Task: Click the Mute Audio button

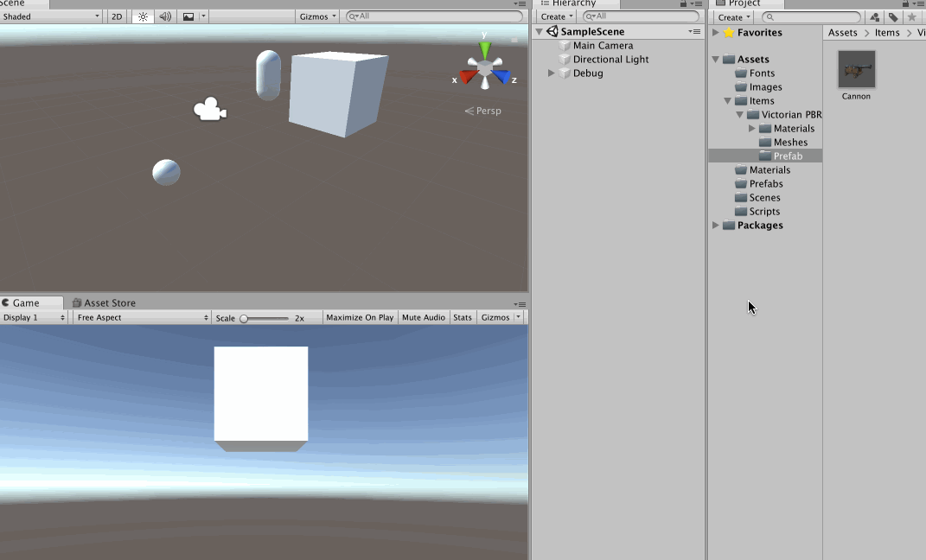Action: point(424,318)
